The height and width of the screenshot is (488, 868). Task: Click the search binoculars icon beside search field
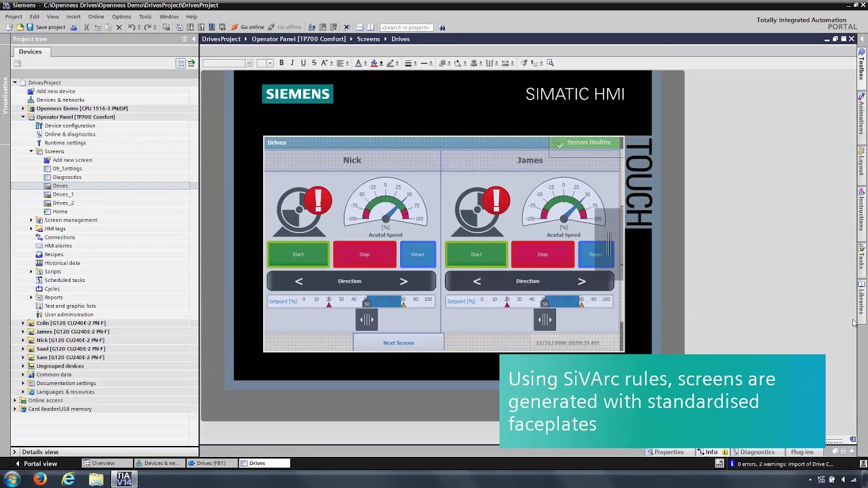[442, 27]
